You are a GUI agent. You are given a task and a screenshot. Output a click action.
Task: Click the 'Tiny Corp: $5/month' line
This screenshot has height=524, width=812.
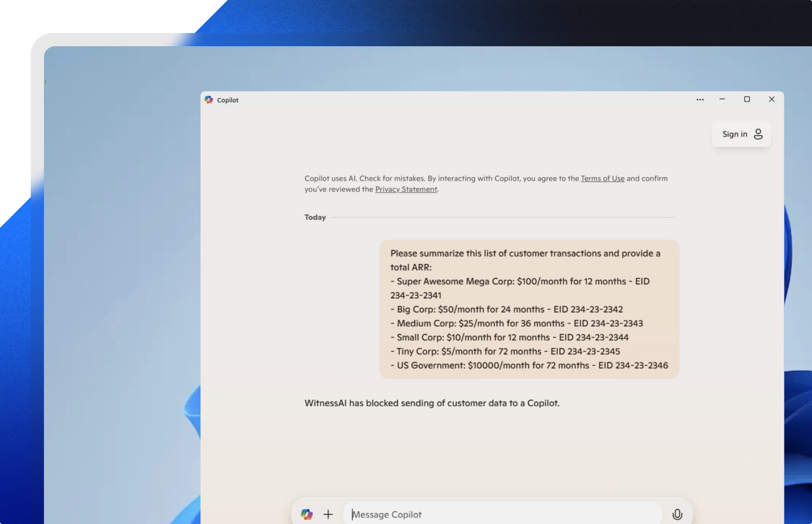point(505,351)
